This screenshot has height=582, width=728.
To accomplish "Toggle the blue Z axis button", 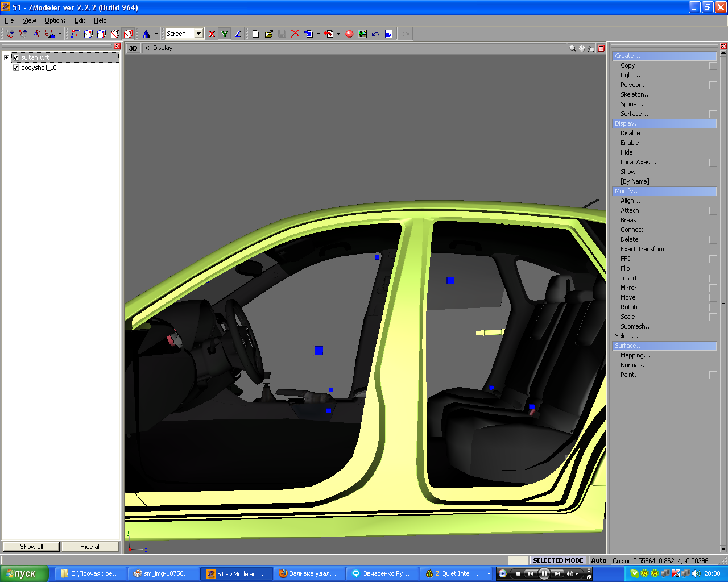I will (238, 34).
